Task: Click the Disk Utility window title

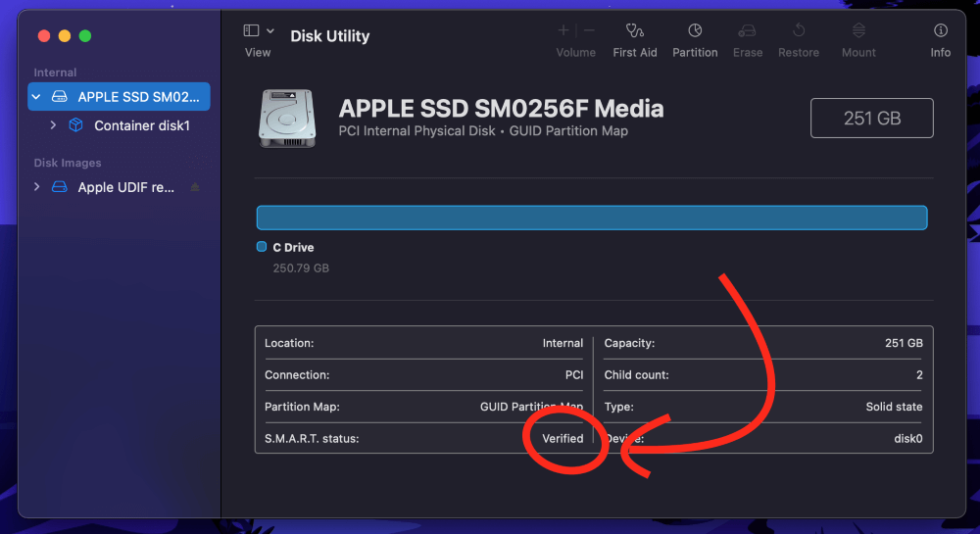Action: pos(330,36)
